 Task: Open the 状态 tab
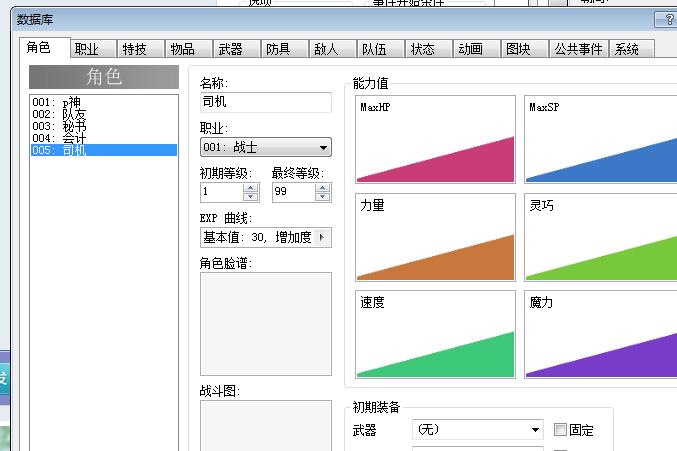(429, 49)
